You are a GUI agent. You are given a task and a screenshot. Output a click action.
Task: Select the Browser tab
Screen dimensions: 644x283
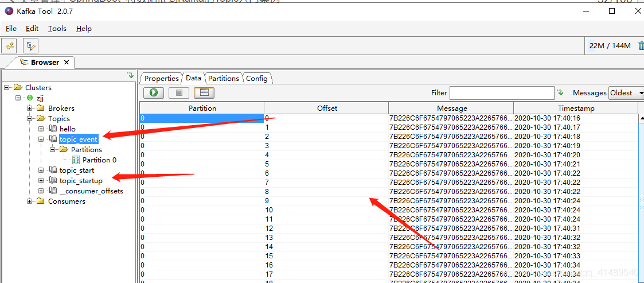pyautogui.click(x=45, y=63)
